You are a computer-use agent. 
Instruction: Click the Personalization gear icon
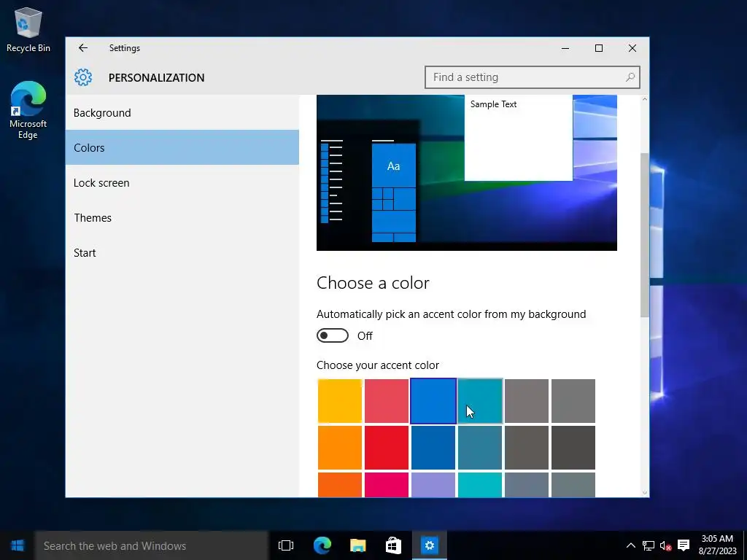[83, 77]
